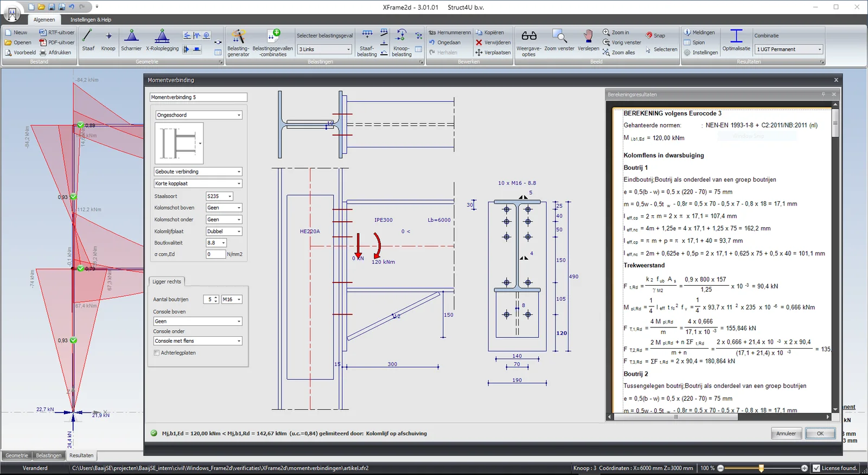The image size is (868, 475).
Task: Switch to Algemeen ribbon tab
Action: click(44, 20)
